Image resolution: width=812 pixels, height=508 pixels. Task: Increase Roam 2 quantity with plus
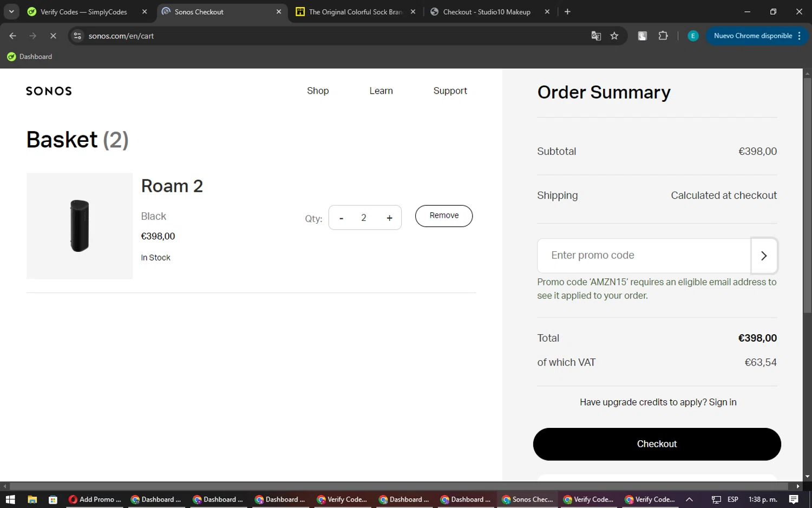coord(389,218)
